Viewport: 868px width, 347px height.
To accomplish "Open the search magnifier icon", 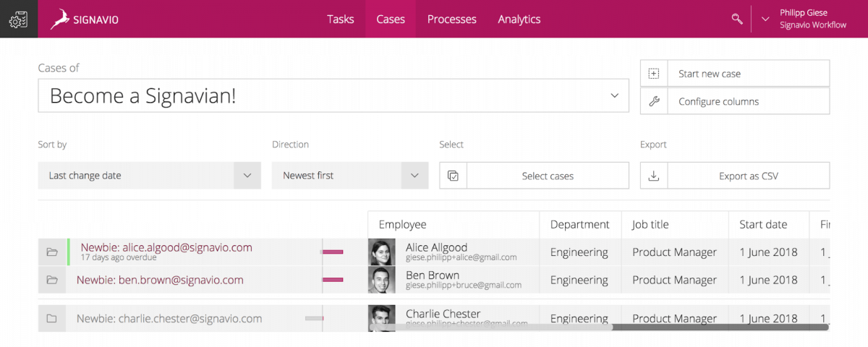I will [737, 19].
